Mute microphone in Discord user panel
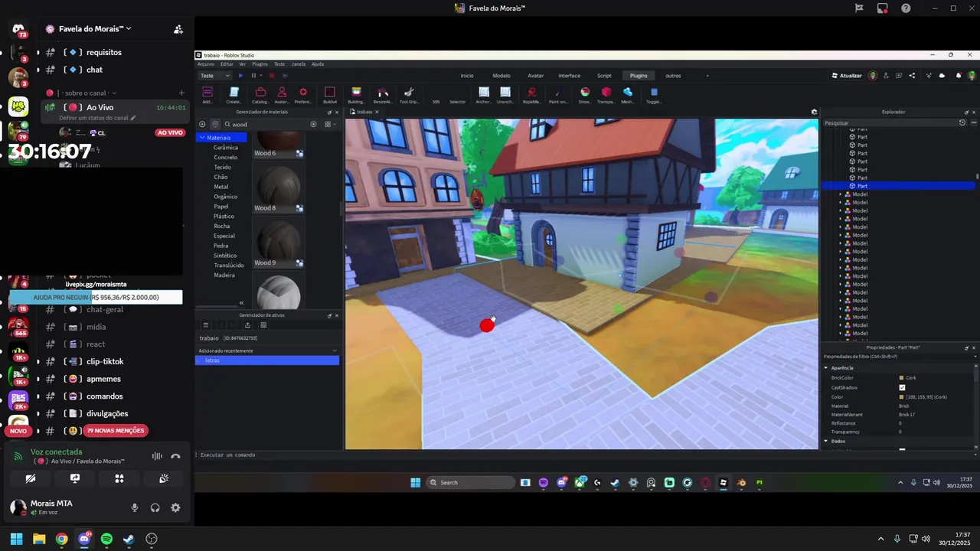 (135, 507)
